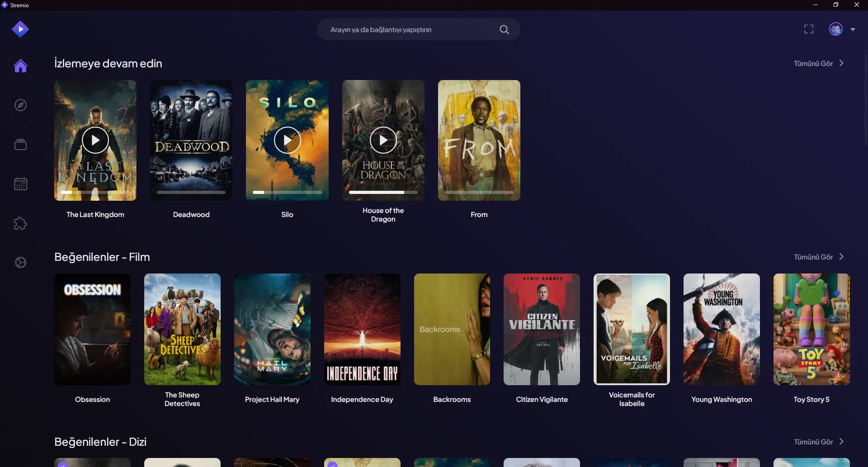See all in Beğenilenler - Dizi

819,442
